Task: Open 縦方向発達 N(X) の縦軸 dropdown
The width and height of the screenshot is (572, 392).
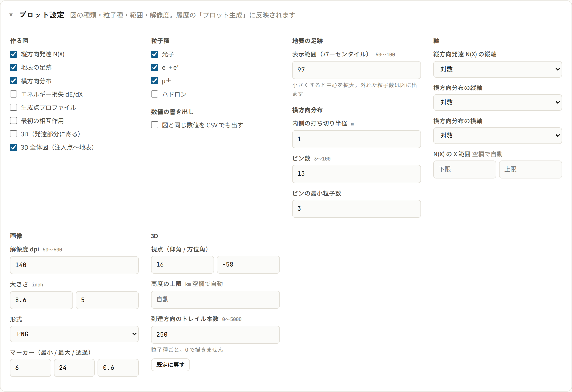Action: pos(497,69)
